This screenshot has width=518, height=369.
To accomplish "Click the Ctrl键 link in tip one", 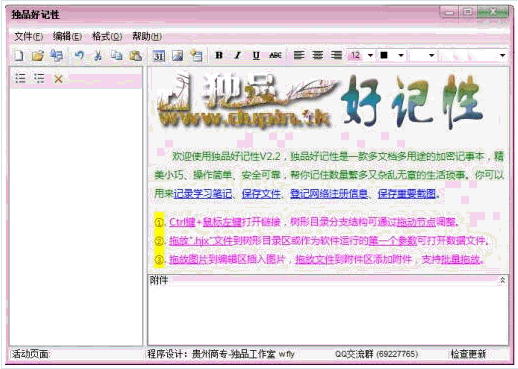I will pyautogui.click(x=182, y=222).
